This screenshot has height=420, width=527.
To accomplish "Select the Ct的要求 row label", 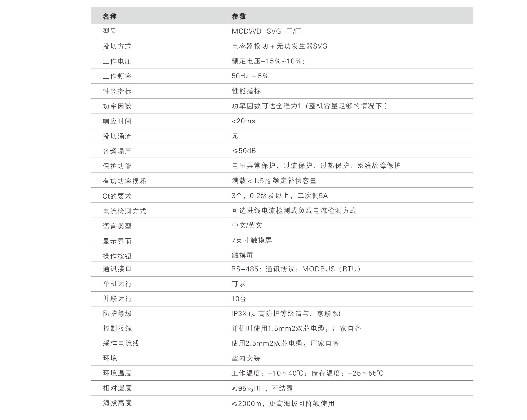I will pyautogui.click(x=117, y=196).
